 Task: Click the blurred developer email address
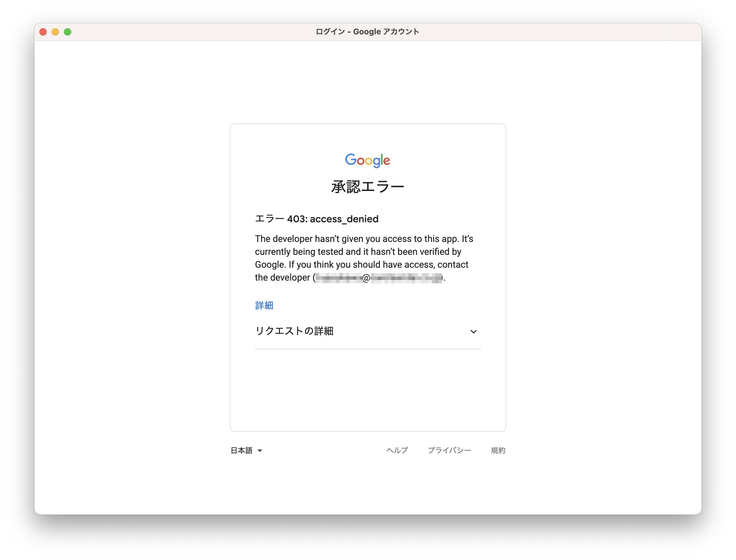click(378, 278)
